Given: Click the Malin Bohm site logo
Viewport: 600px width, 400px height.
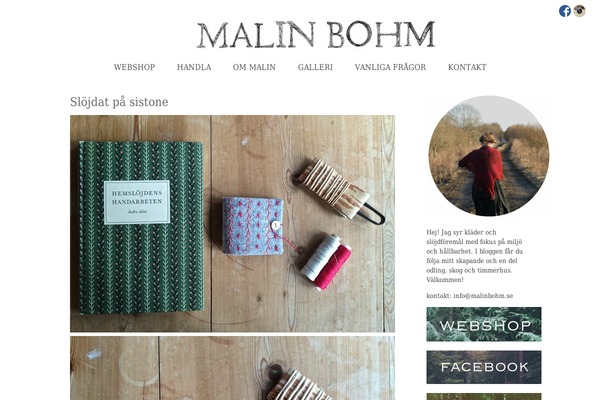Looking at the screenshot, I should tap(316, 35).
